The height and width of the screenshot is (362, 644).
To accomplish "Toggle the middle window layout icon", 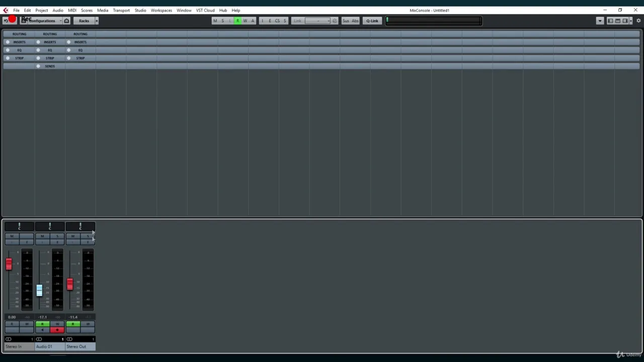I will point(618,21).
